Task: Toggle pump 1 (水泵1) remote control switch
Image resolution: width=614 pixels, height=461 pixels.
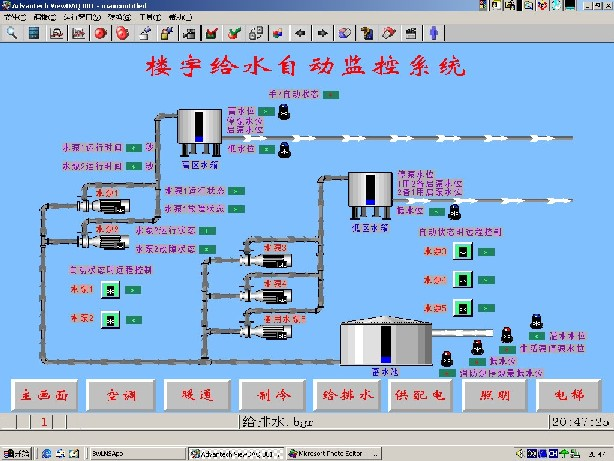Action: pyautogui.click(x=110, y=290)
